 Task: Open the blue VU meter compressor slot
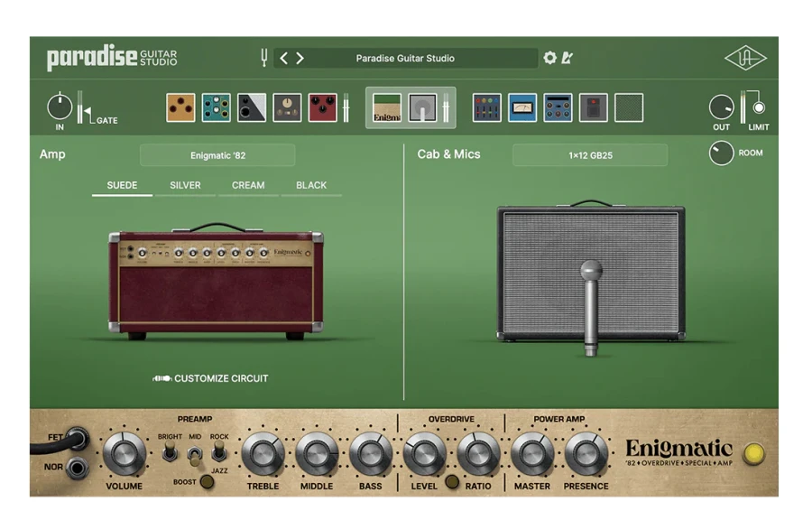[522, 107]
